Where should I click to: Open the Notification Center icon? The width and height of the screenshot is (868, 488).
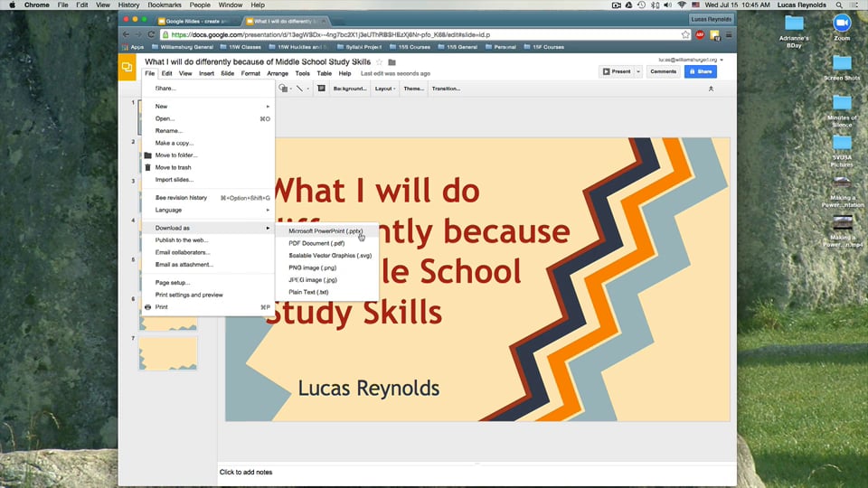point(854,5)
